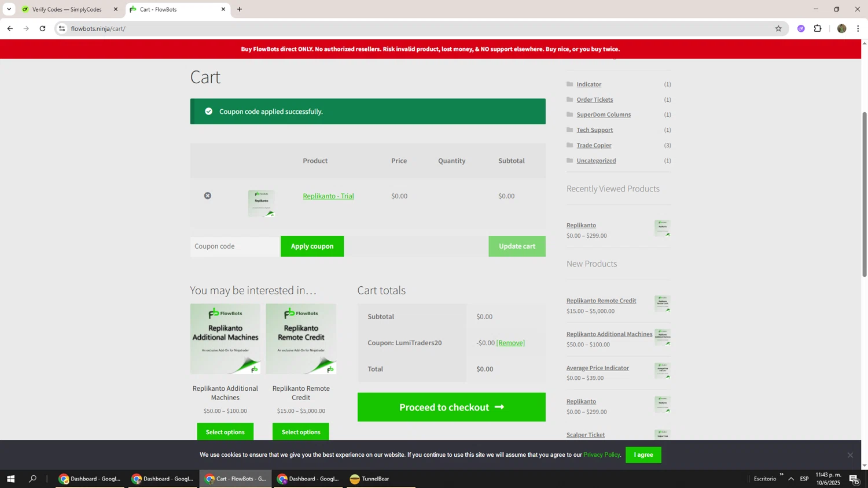The height and width of the screenshot is (488, 868).
Task: Show hidden system tray icons
Action: tap(791, 479)
